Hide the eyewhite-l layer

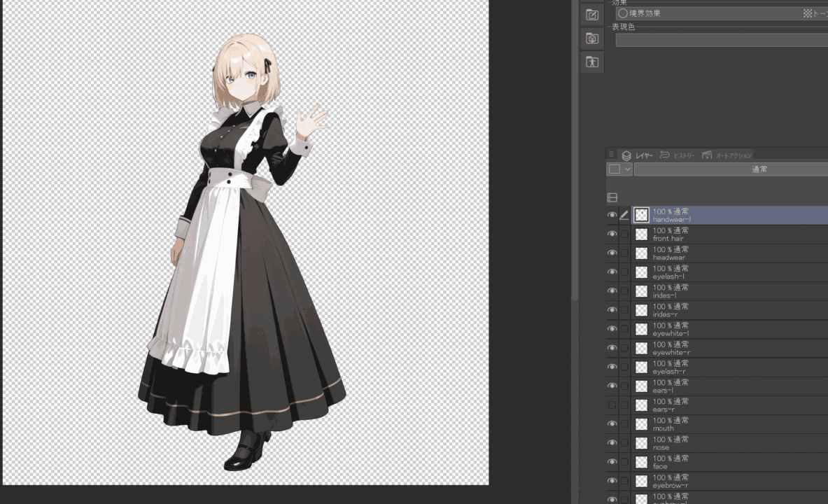[612, 329]
